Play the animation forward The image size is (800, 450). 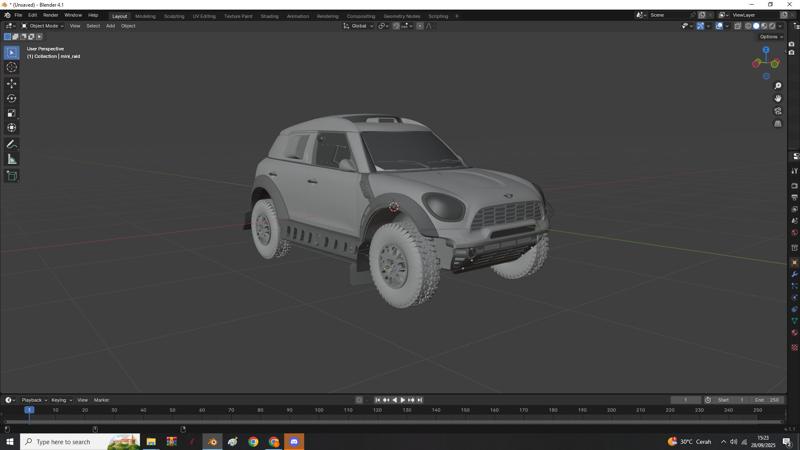click(403, 400)
